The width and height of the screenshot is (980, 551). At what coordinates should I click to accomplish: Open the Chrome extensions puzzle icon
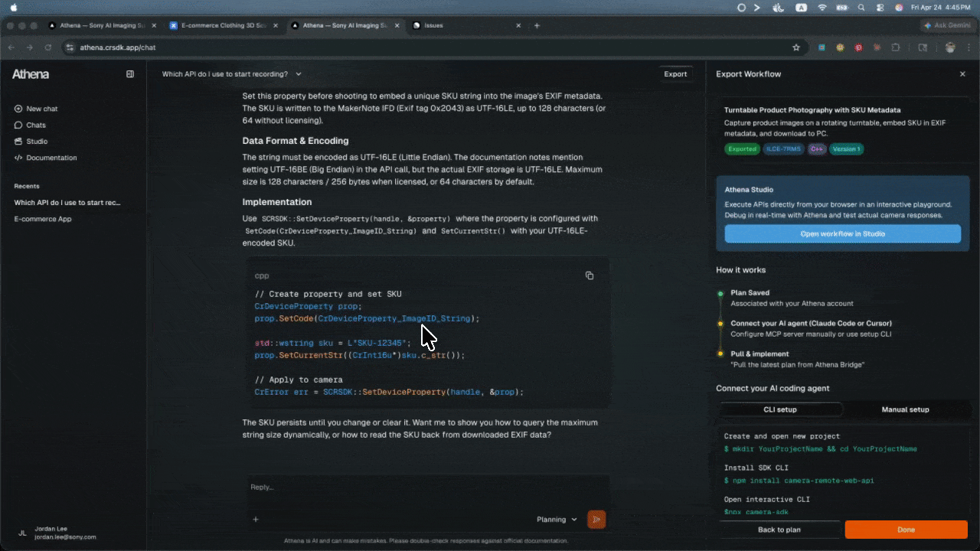tap(896, 47)
